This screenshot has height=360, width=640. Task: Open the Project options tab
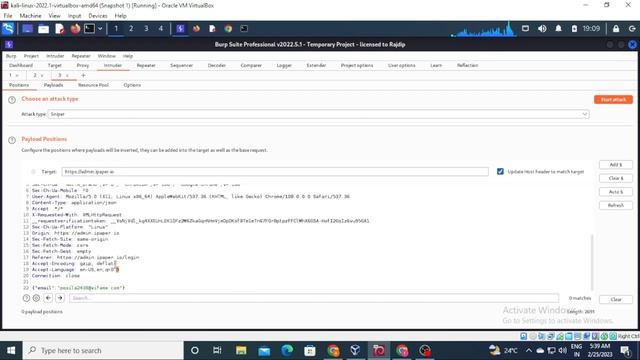click(357, 65)
